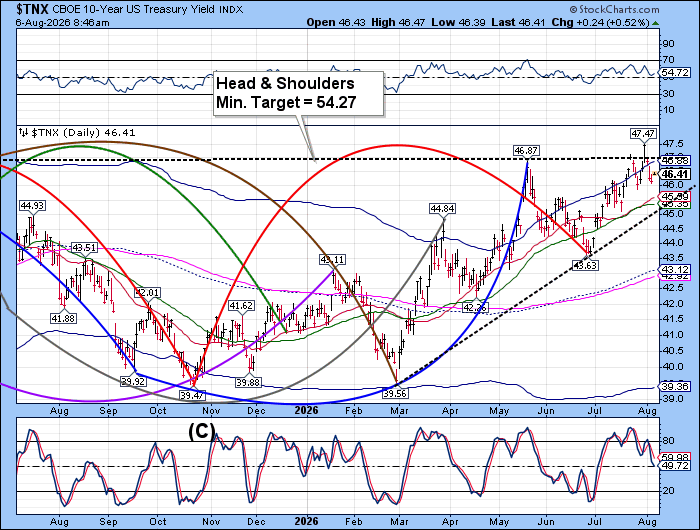The image size is (700, 530).
Task: Select the Head & Shoulders Min. Target annotation
Action: tap(299, 93)
